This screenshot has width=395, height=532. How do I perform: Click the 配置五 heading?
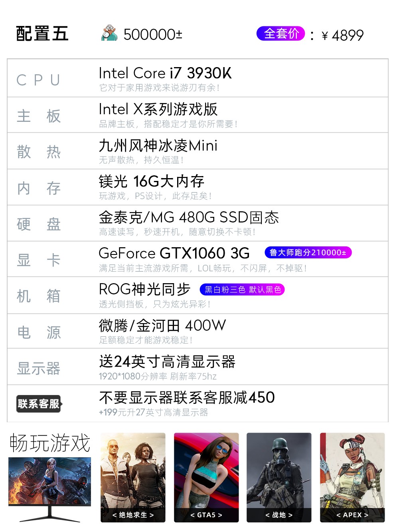[42, 34]
